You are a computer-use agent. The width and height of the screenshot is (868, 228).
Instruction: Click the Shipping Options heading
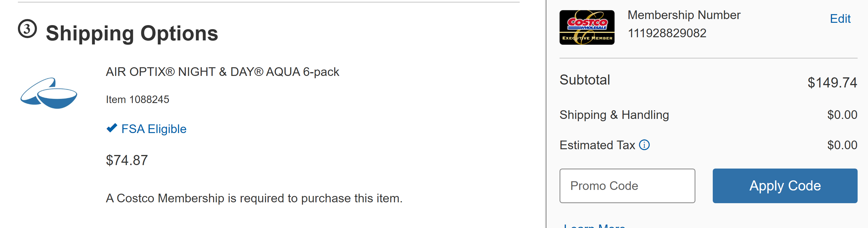[132, 33]
